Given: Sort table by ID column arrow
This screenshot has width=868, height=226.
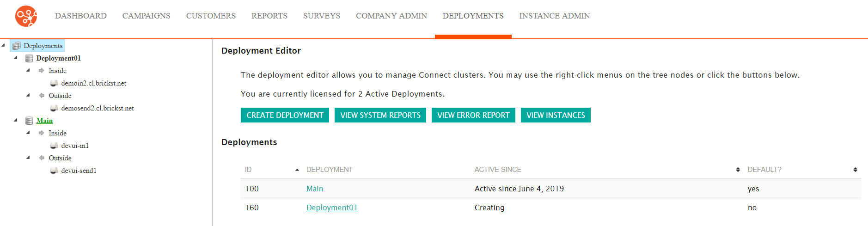Looking at the screenshot, I should 297,170.
